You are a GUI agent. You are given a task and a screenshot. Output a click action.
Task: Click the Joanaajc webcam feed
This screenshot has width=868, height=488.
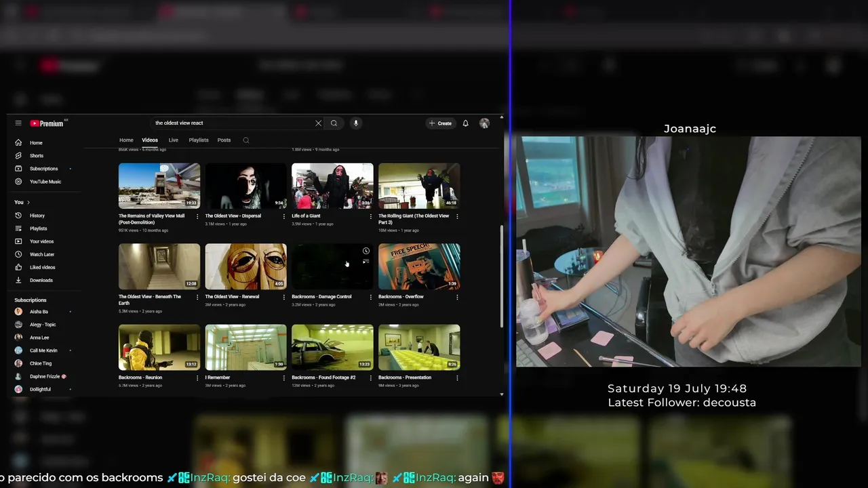[x=688, y=251]
